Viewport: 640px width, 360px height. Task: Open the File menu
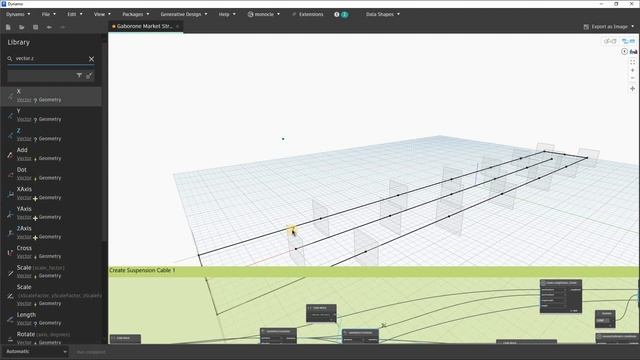(x=49, y=14)
